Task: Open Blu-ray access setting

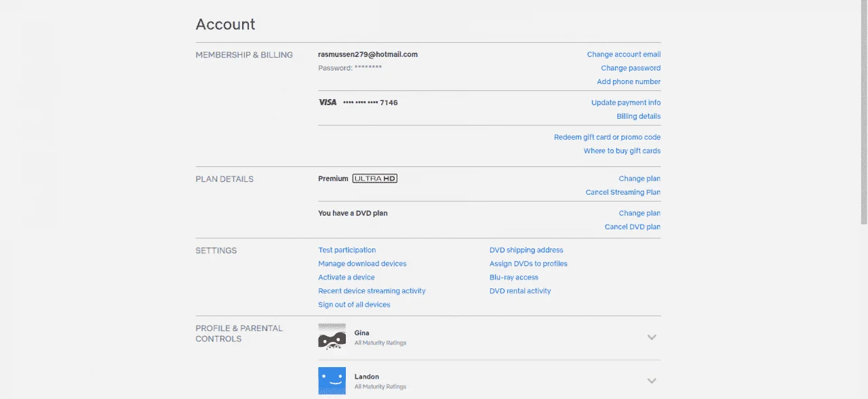Action: pyautogui.click(x=513, y=277)
